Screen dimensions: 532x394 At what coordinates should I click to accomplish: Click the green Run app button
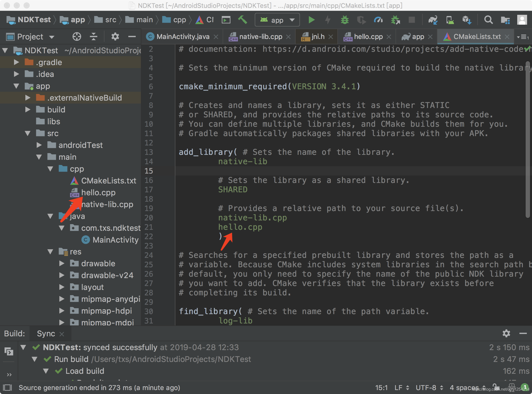point(311,20)
